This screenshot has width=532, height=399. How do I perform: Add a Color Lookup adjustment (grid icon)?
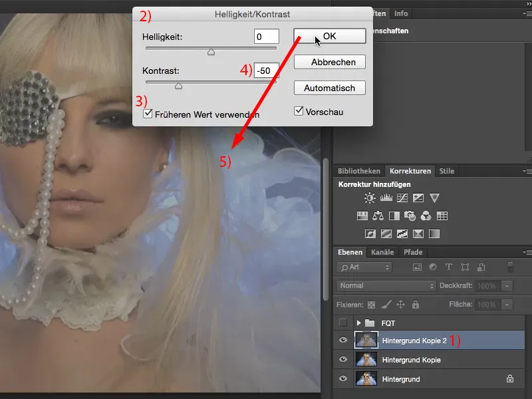(442, 215)
